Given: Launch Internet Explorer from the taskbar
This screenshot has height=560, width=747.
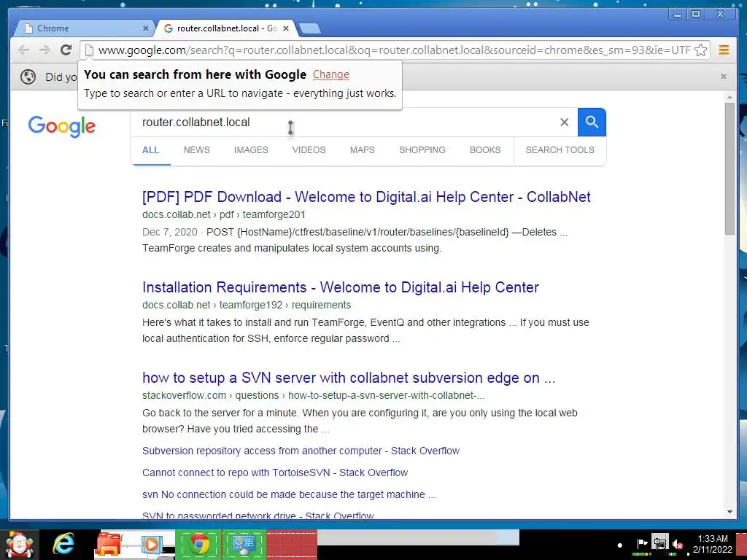Looking at the screenshot, I should tap(63, 545).
